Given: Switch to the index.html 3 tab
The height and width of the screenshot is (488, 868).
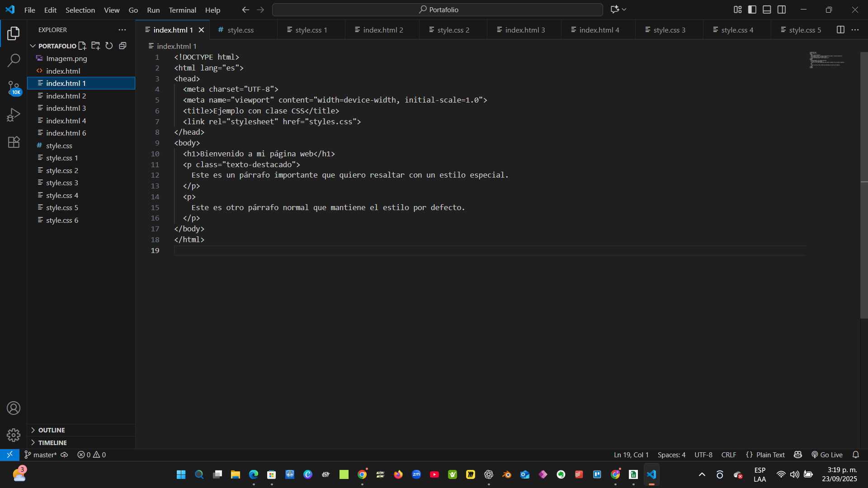Looking at the screenshot, I should click(x=524, y=30).
